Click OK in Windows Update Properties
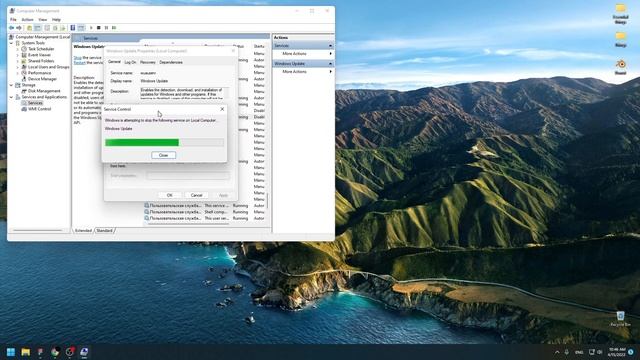 tap(169, 195)
